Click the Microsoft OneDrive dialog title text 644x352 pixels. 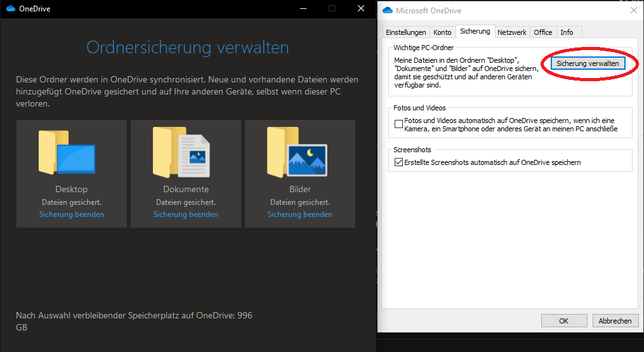click(428, 11)
